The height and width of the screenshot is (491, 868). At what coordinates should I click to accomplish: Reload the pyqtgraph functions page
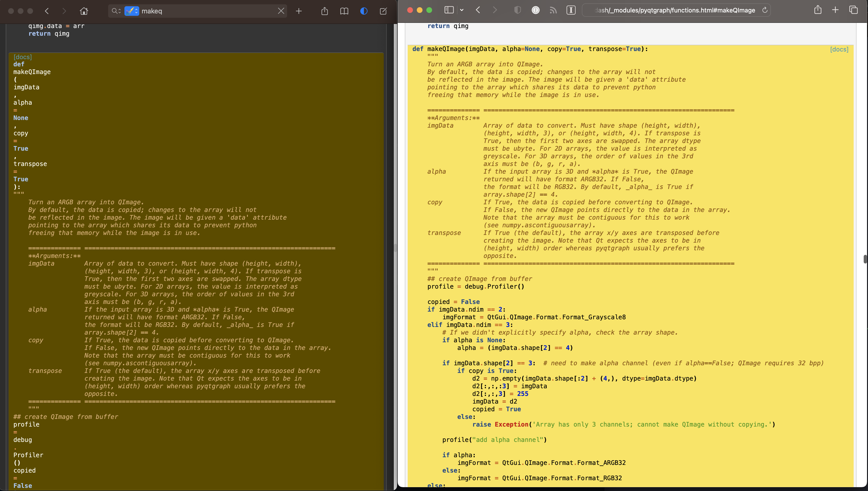[765, 10]
